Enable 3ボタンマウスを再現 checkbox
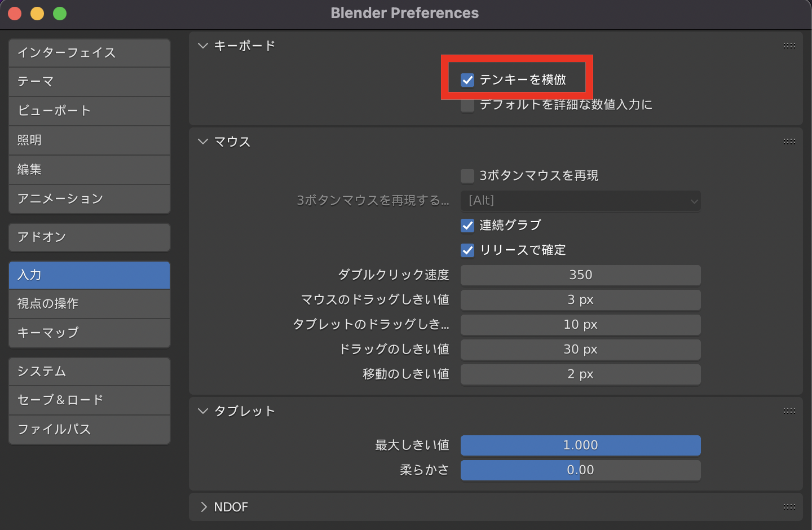 (467, 176)
